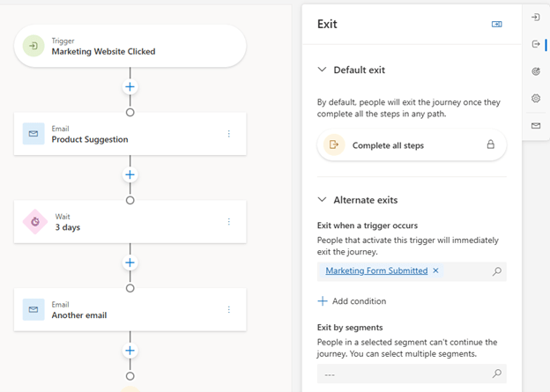Click the envelope icon in side rail

click(536, 126)
